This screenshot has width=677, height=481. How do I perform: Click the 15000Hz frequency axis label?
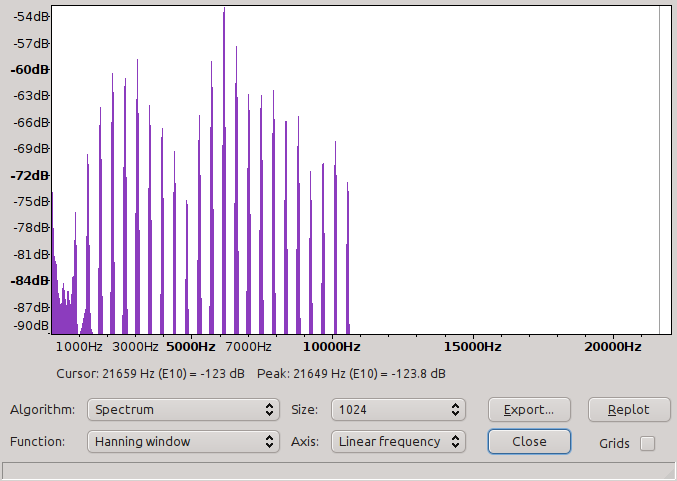pyautogui.click(x=473, y=347)
